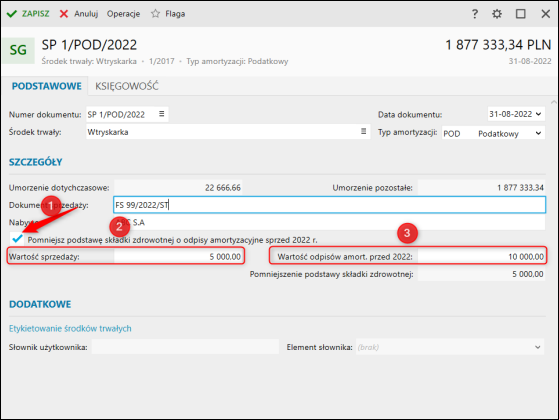Screen dimensions: 559x420
Task: Open help question mark icon
Action: coord(475,14)
